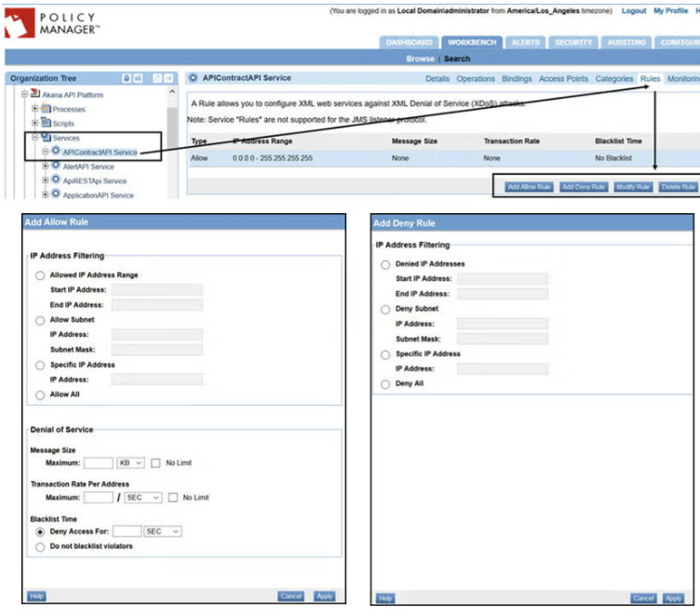Click the gear icon of APIContractAPI Service in tree
Viewport: 700px width, 616px height.
click(x=56, y=151)
